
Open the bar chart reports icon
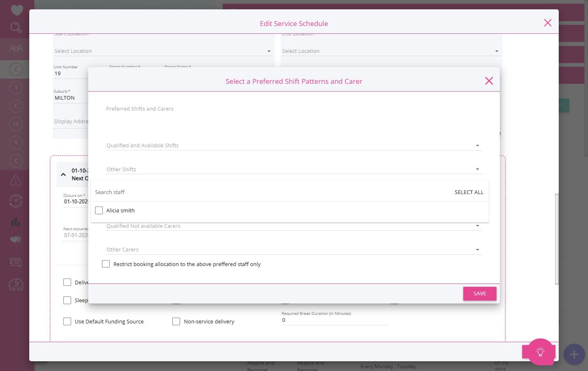[x=16, y=221]
